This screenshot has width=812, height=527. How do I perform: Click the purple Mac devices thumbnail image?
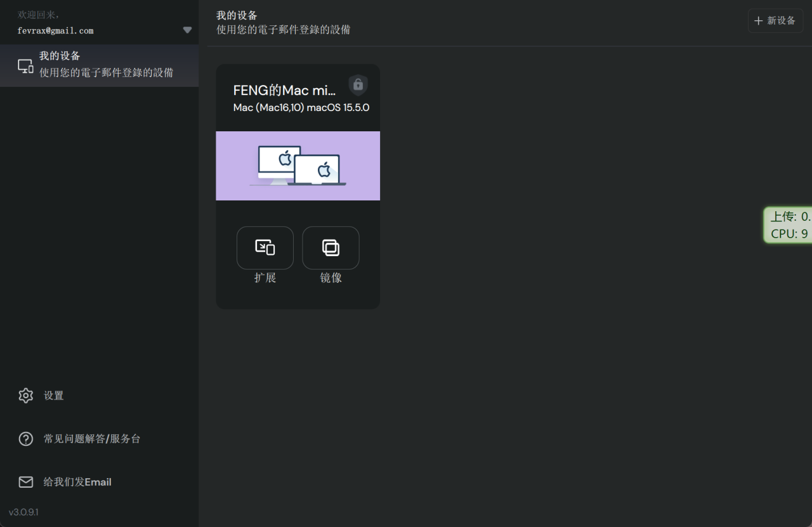[x=298, y=166]
